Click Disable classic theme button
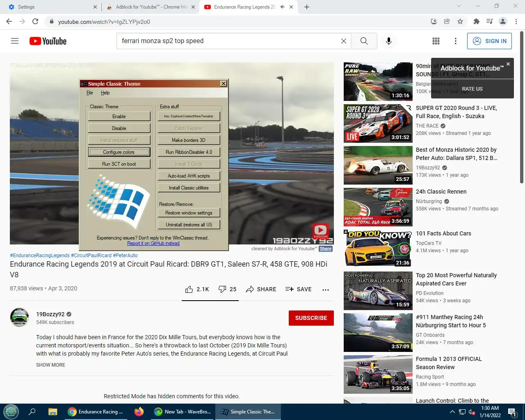The height and width of the screenshot is (420, 525). click(x=119, y=128)
